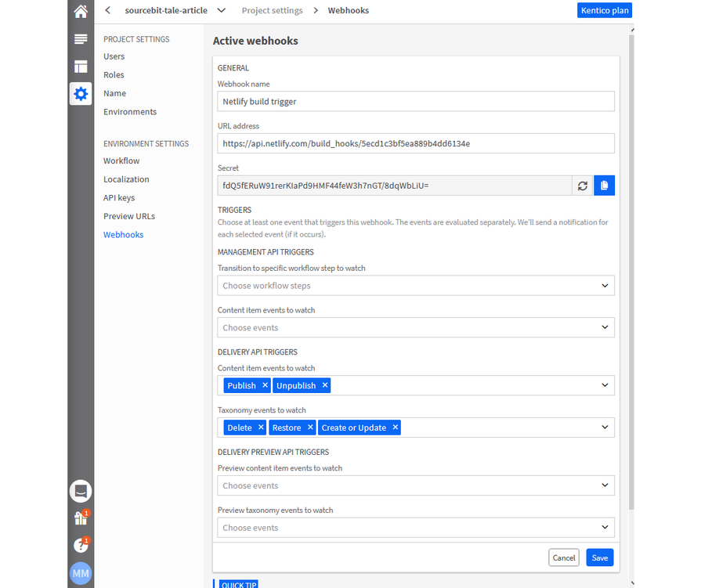Regenerate the webhook secret
Image resolution: width=701 pixels, height=588 pixels.
583,186
